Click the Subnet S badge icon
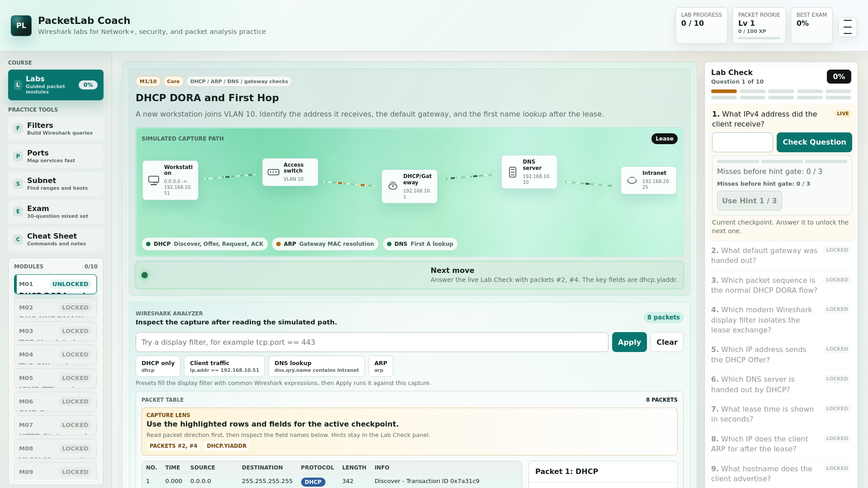Viewport: 868px width, 488px height. tap(18, 184)
